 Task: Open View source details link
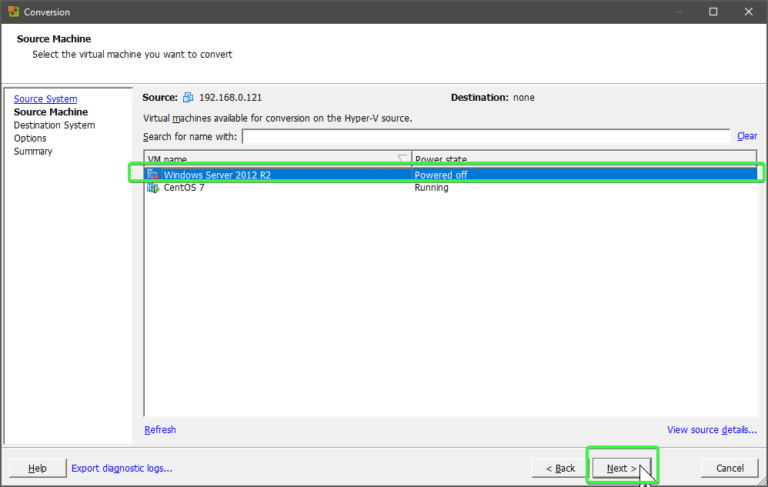tap(711, 430)
